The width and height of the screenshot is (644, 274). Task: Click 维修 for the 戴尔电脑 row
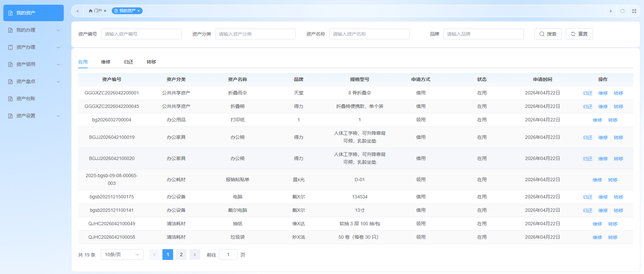pos(603,210)
